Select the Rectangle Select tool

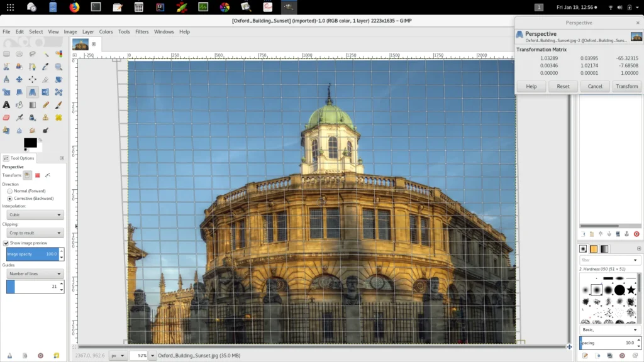tap(6, 54)
